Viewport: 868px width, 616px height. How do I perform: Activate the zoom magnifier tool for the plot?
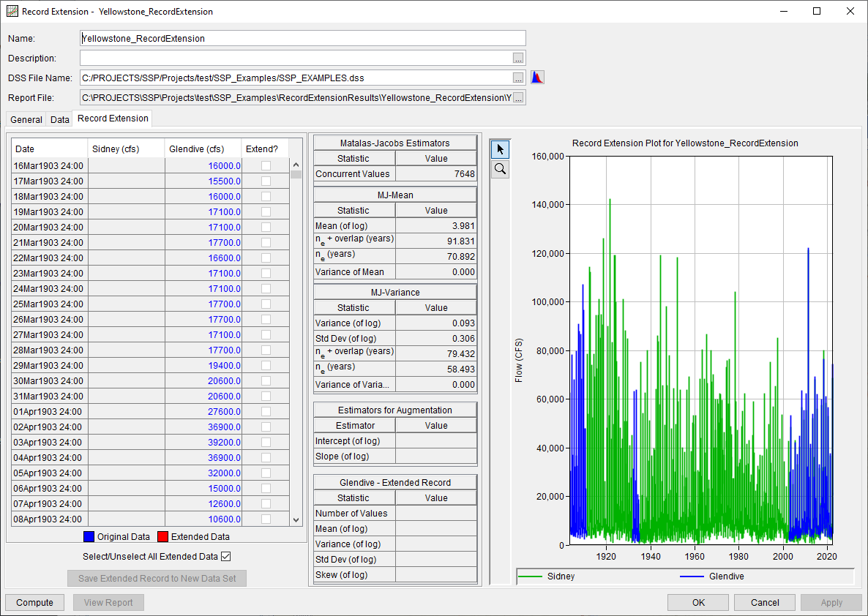[x=500, y=168]
